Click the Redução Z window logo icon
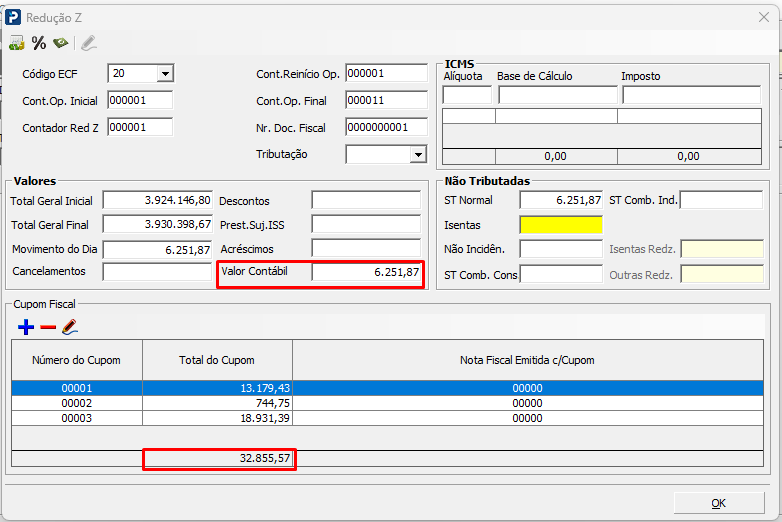Screen dimensions: 782x522 click(x=14, y=16)
